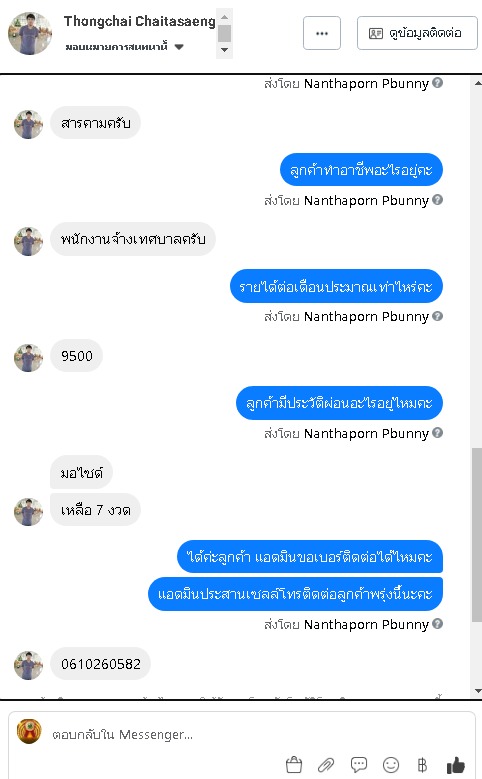Click help icon under the monthly income question
This screenshot has height=779, width=482.
(437, 316)
